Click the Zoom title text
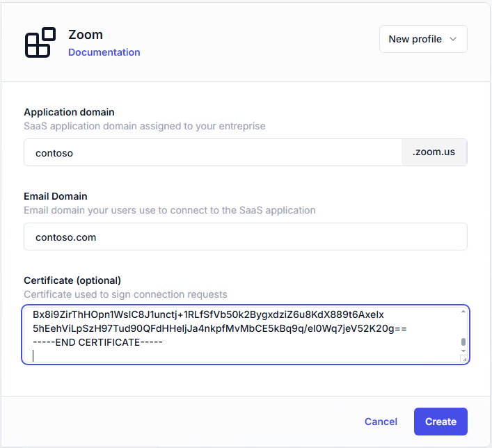This screenshot has width=492, height=448. (x=86, y=35)
